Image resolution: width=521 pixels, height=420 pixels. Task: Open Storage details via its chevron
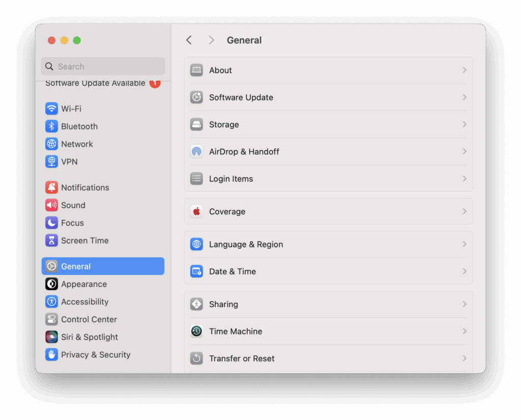point(464,124)
